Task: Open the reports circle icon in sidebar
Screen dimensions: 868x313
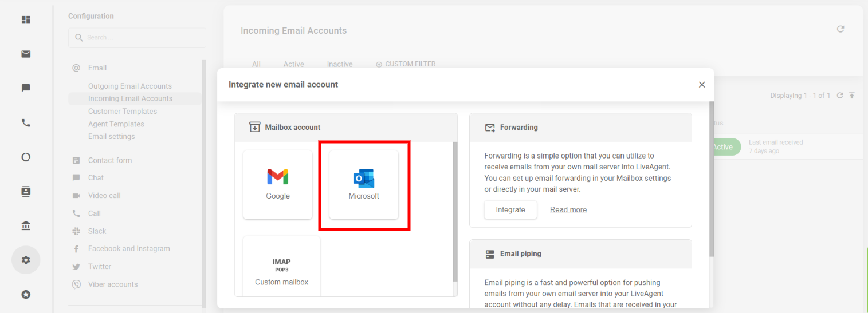Action: pyautogui.click(x=26, y=157)
